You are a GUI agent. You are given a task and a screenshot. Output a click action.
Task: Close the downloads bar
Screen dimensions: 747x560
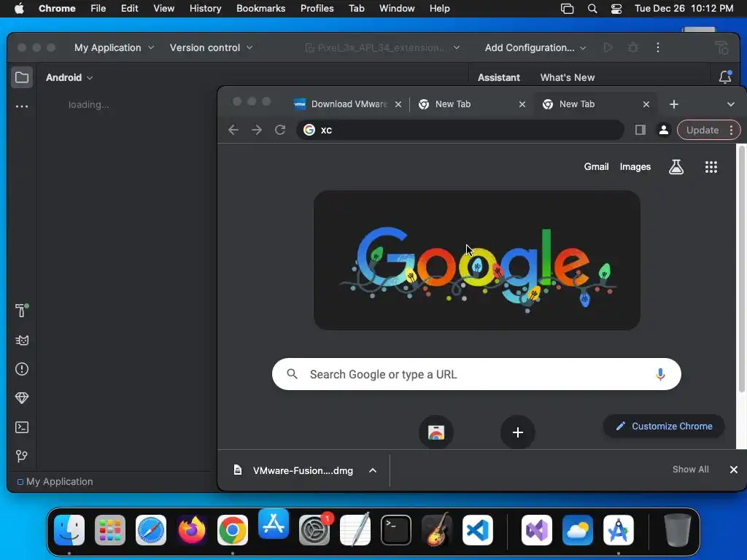(734, 470)
